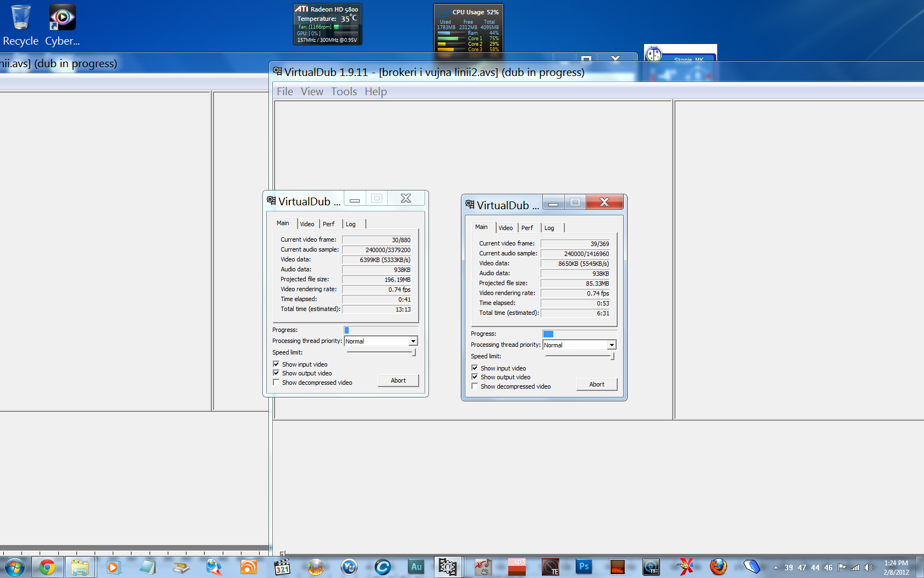Show hidden tray icons arrow
This screenshot has width=924, height=578.
776,568
